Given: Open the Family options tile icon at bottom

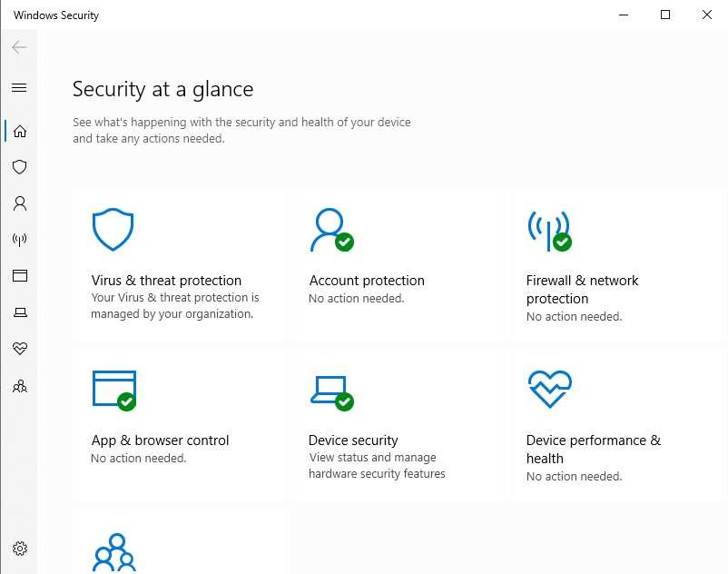Looking at the screenshot, I should point(114,552).
